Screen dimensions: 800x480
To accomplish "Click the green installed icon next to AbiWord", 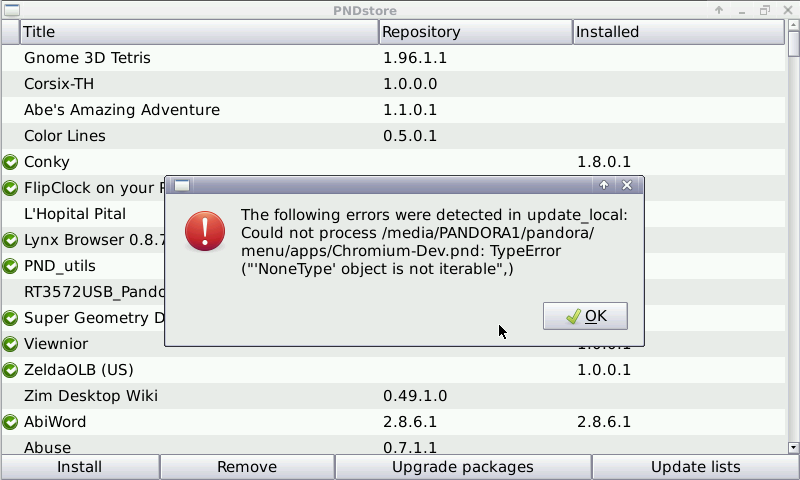I will [x=11, y=422].
